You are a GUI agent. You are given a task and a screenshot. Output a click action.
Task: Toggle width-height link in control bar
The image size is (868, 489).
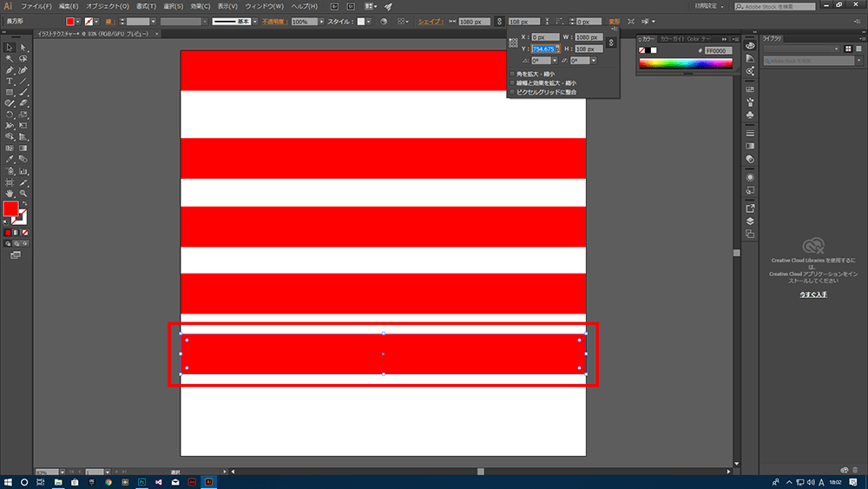(499, 22)
